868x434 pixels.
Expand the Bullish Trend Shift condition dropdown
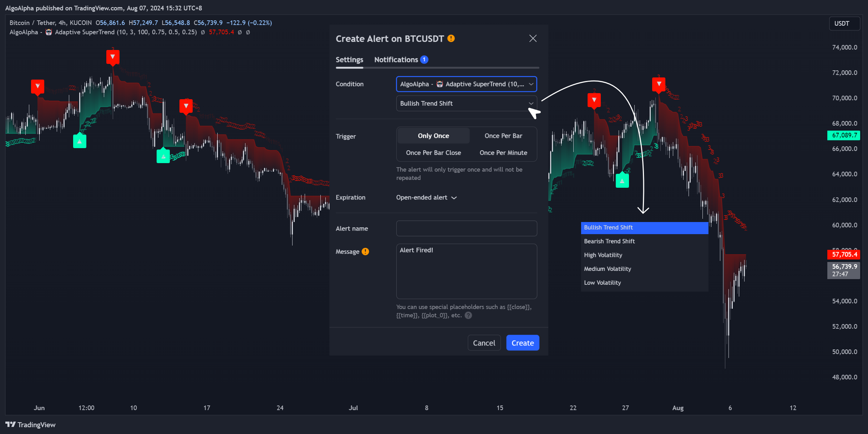pos(467,104)
